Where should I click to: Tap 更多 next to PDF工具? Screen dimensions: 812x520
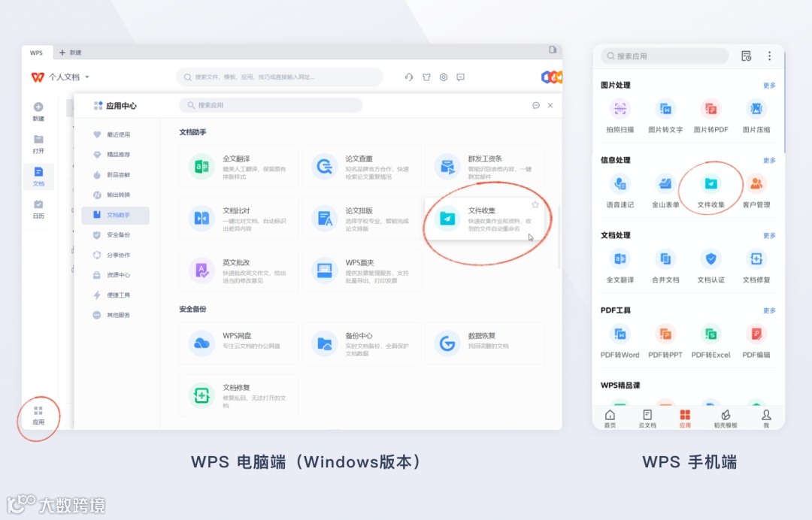769,310
